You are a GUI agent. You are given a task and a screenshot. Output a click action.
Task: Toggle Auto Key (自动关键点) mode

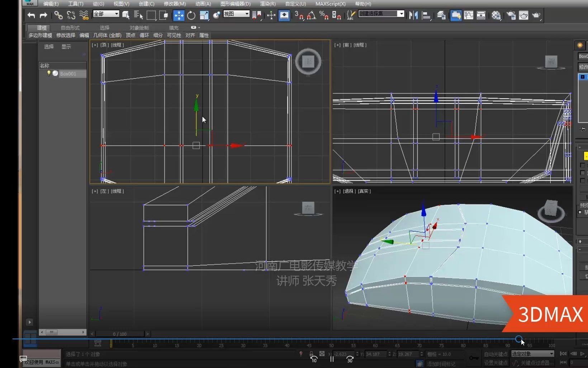[x=495, y=354]
